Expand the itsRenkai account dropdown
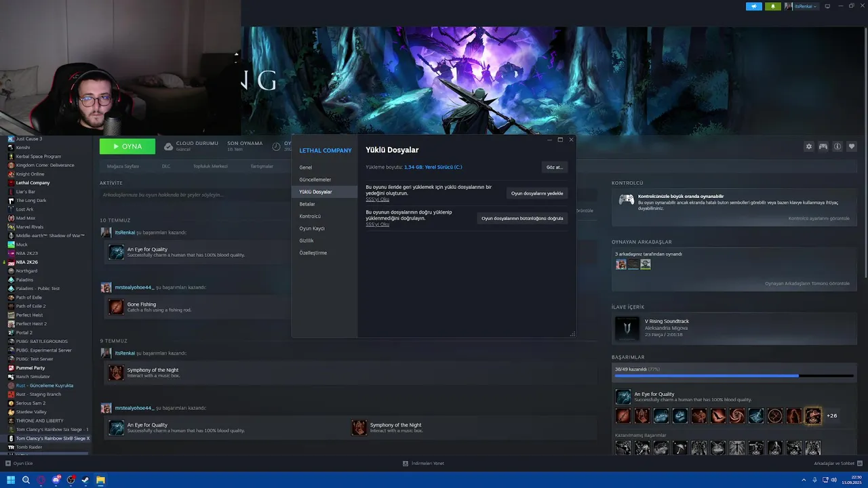The image size is (868, 488). (x=802, y=6)
